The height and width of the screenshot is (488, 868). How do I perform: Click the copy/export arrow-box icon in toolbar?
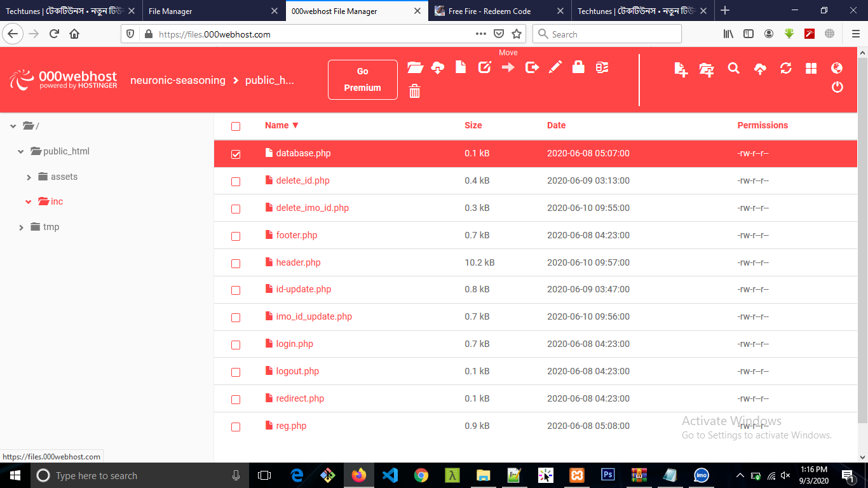pos(532,67)
